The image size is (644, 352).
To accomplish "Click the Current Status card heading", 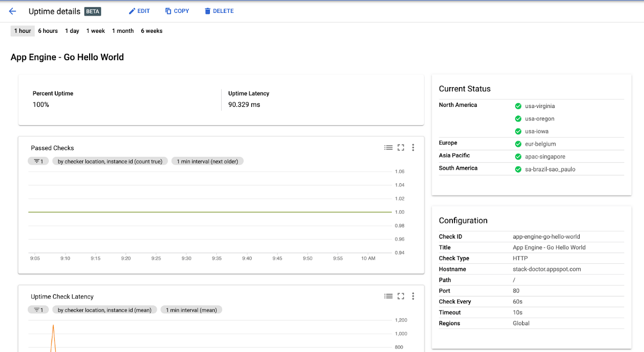I will [x=465, y=89].
